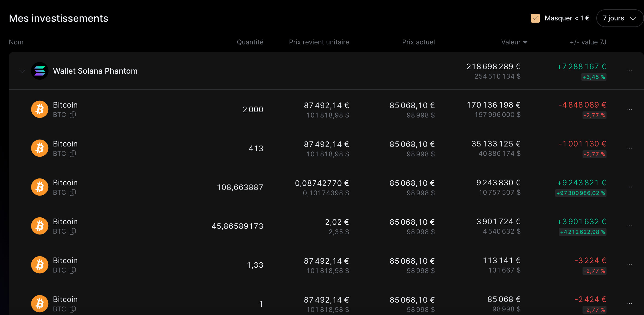Uncheck the "Masquer < 1 €" checkbox

click(535, 18)
